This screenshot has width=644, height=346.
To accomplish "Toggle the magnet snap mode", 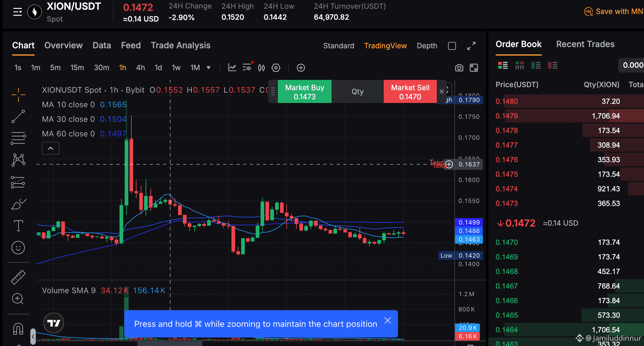I will coord(18,329).
